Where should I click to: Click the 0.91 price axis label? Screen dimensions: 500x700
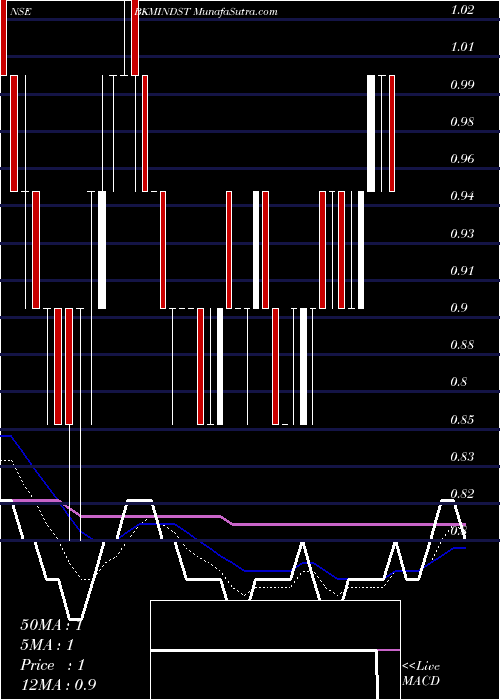[462, 271]
